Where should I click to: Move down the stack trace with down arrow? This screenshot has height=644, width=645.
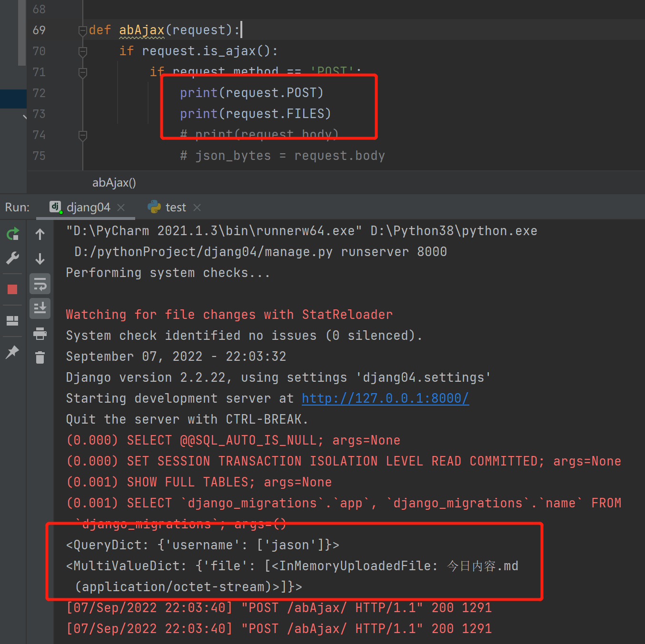point(40,258)
